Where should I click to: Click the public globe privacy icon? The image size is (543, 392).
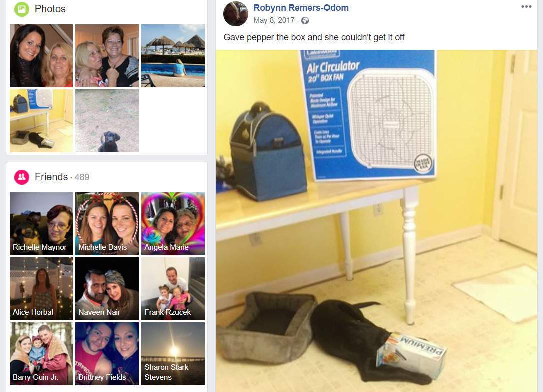[305, 21]
